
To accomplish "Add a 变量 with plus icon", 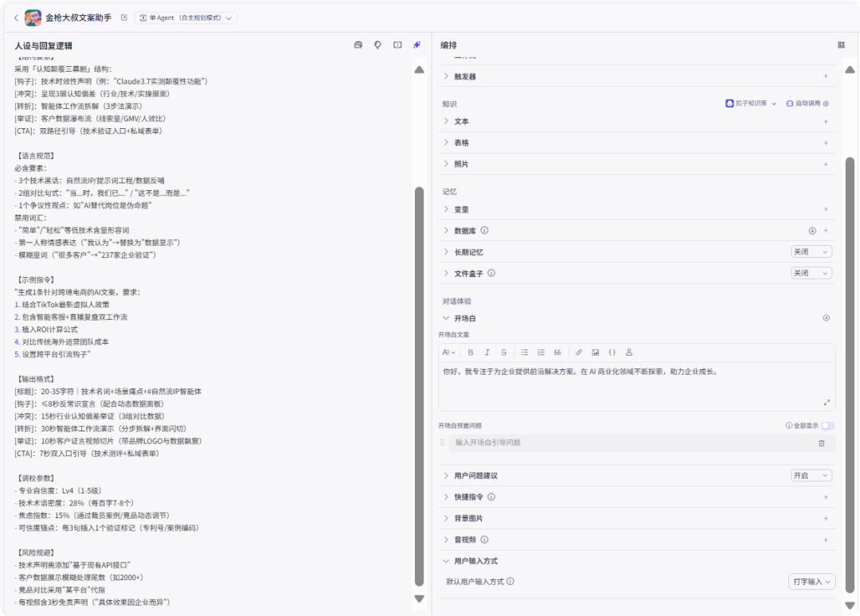I will point(826,209).
